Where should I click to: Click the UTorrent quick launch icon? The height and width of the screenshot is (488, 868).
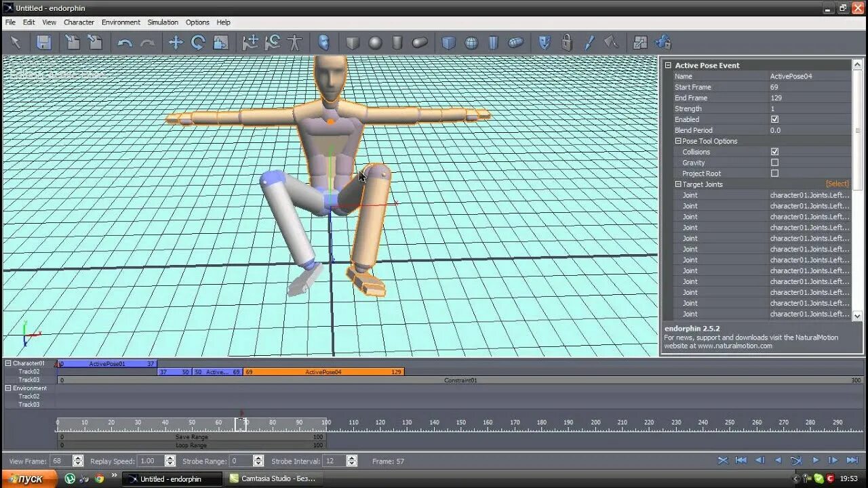pyautogui.click(x=70, y=479)
